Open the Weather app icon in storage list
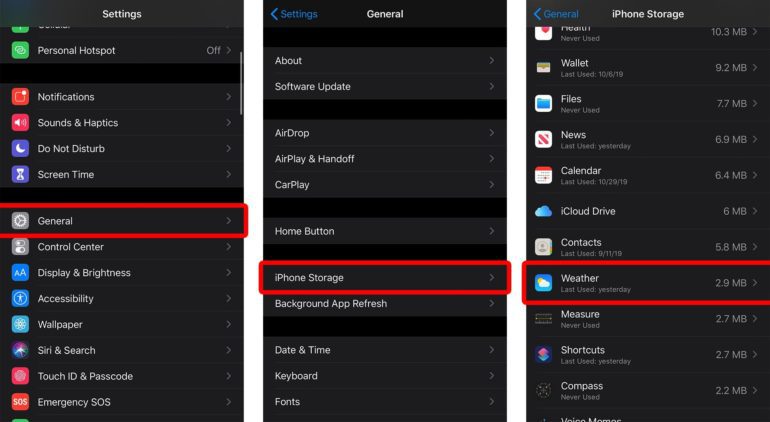The width and height of the screenshot is (770, 422). (543, 283)
